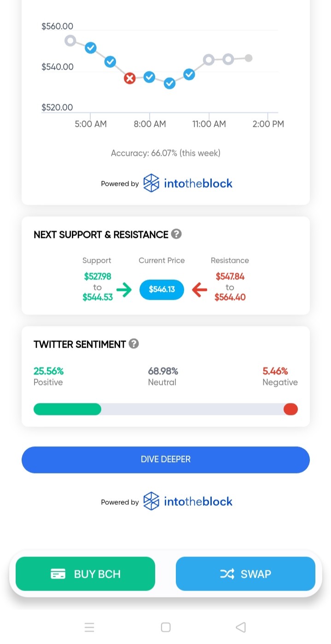Click the red X failed prediction marker
The image size is (331, 644).
tap(130, 78)
